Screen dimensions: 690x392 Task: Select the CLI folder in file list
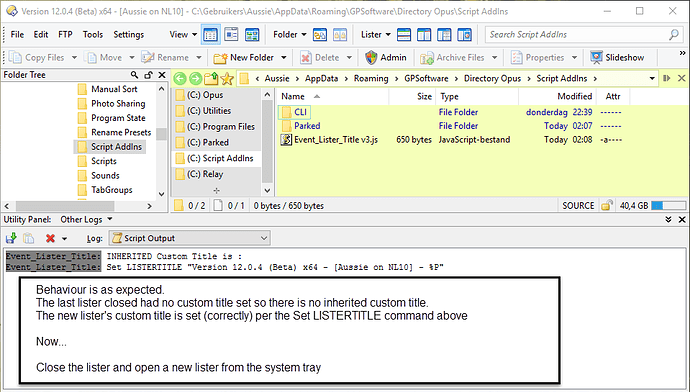(x=294, y=112)
